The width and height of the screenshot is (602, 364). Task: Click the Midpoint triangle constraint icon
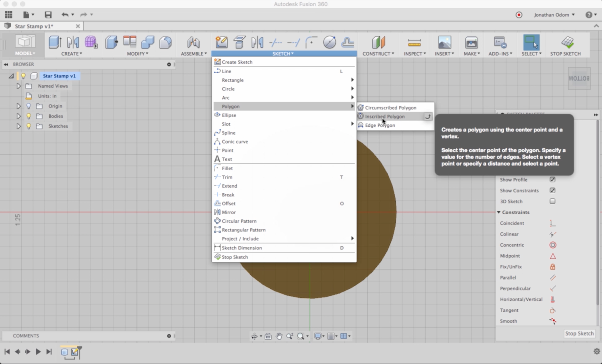pos(553,256)
